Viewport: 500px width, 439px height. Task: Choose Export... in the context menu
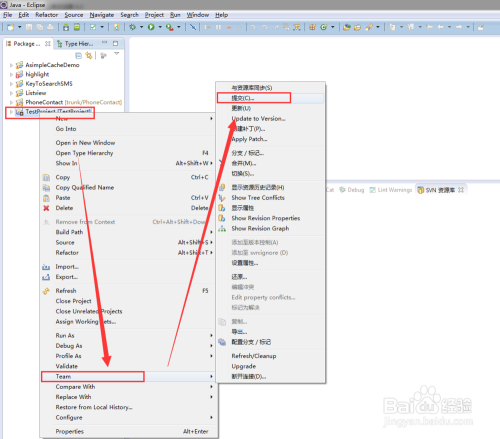point(129,277)
